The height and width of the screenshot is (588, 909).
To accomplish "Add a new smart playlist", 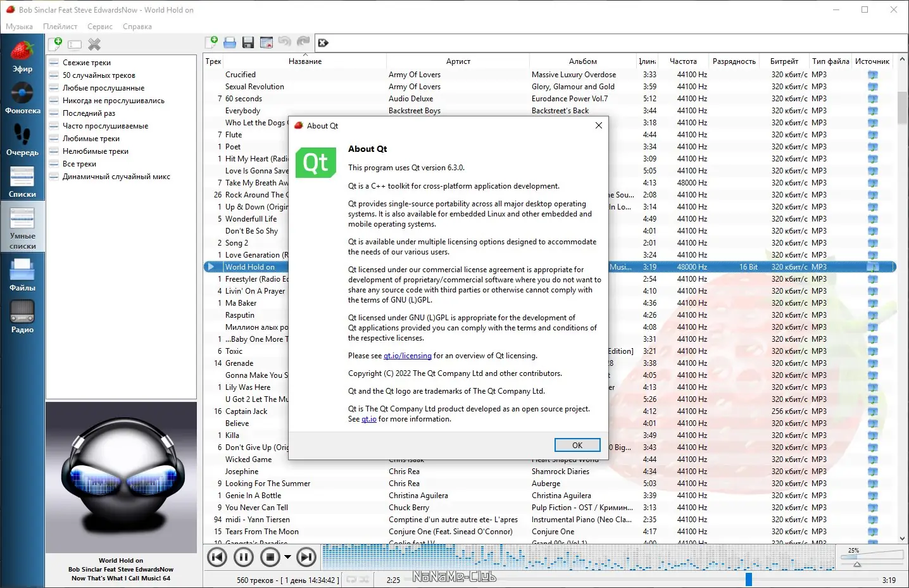I will [56, 44].
